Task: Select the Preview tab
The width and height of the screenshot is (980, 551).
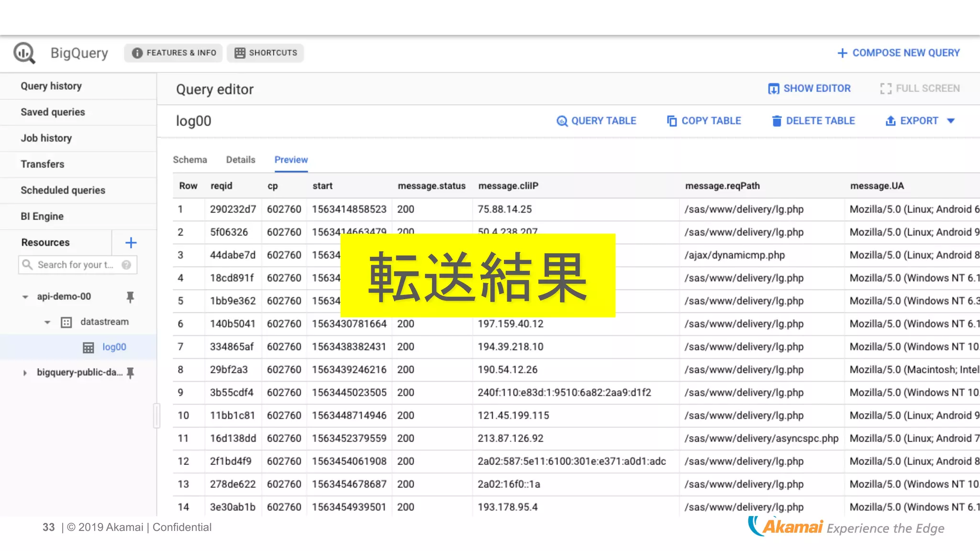Action: pyautogui.click(x=291, y=160)
